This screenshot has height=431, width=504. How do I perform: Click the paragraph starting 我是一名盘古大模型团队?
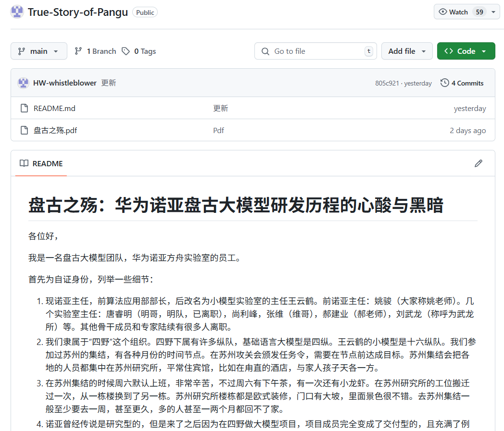[135, 258]
